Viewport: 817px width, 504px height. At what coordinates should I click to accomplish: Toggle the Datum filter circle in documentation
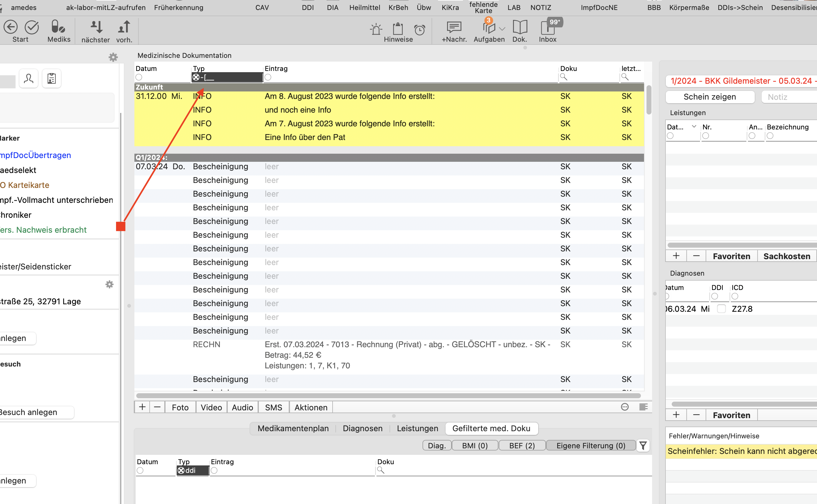click(x=139, y=77)
